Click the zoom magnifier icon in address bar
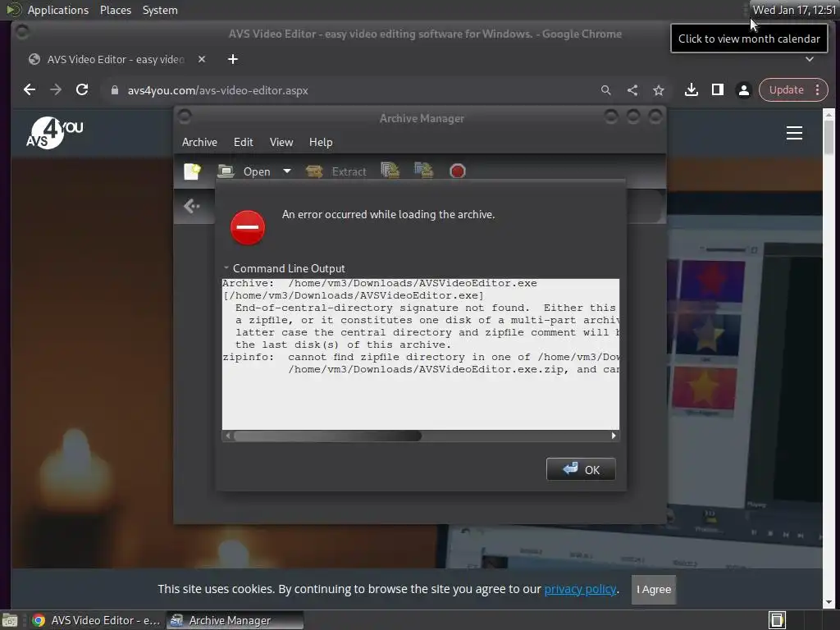Image resolution: width=840 pixels, height=630 pixels. [x=606, y=90]
